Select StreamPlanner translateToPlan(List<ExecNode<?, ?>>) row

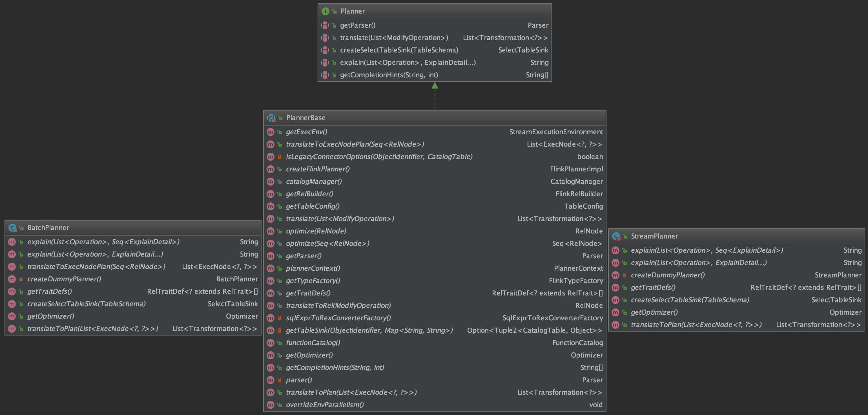(737, 325)
